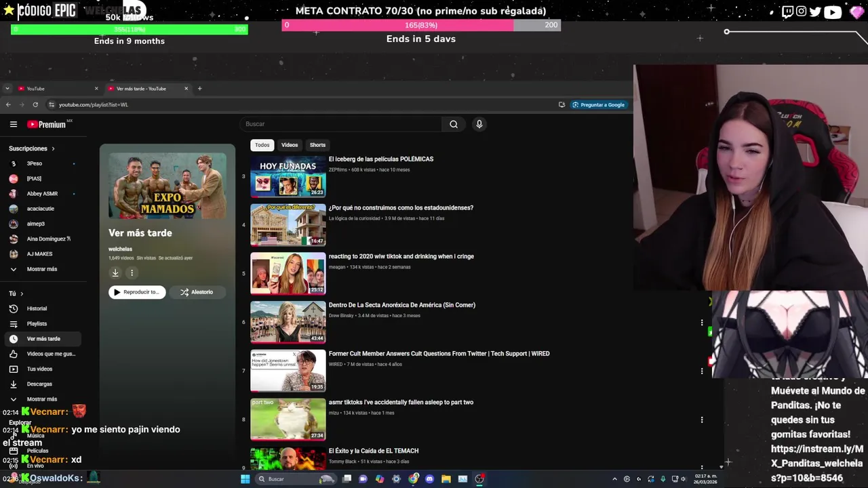Select 'Ver más tarde' in sidebar
This screenshot has width=868, height=488.
[42, 338]
